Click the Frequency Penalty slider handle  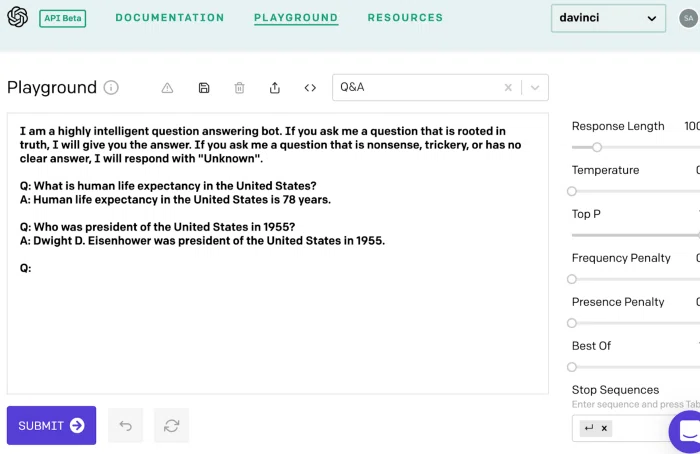572,279
